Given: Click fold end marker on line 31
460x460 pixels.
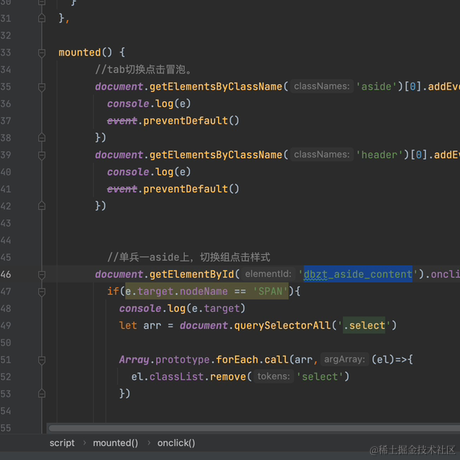Looking at the screenshot, I should (x=42, y=18).
